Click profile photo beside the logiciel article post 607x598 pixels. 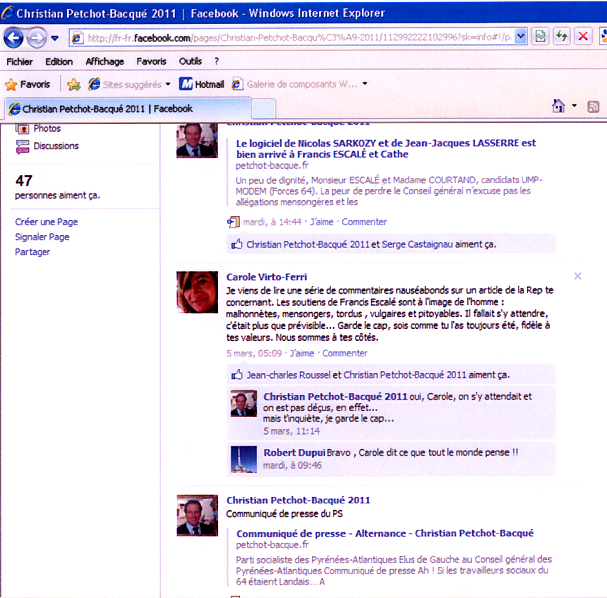tap(197, 140)
